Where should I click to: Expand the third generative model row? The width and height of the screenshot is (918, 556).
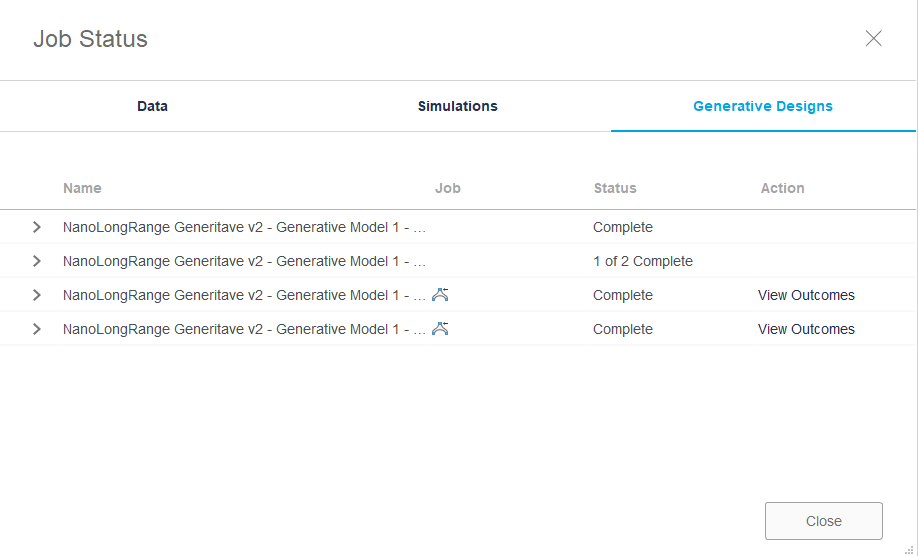[37, 295]
